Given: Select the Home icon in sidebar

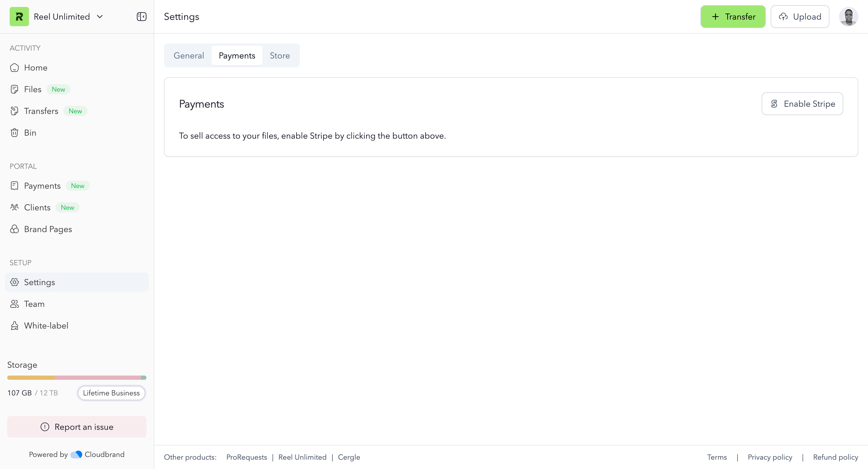Looking at the screenshot, I should (x=14, y=68).
